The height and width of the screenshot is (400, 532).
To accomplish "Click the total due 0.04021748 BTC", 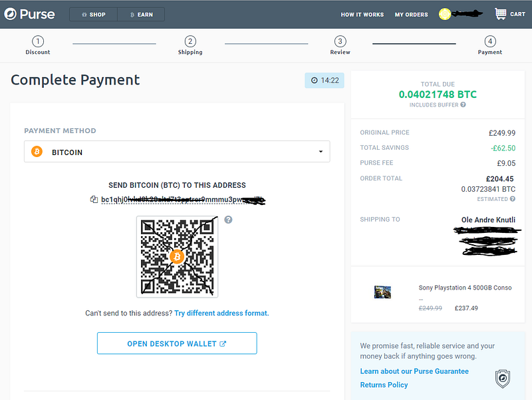I will click(x=438, y=95).
